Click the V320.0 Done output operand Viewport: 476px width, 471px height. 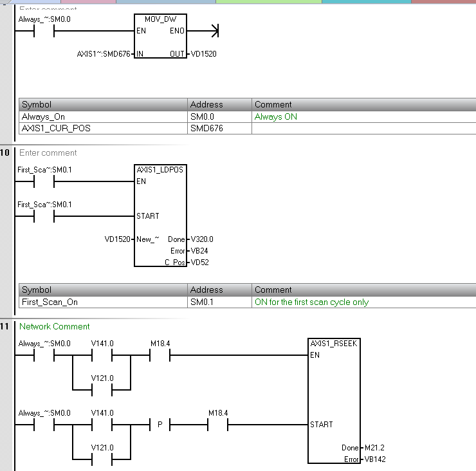point(202,239)
